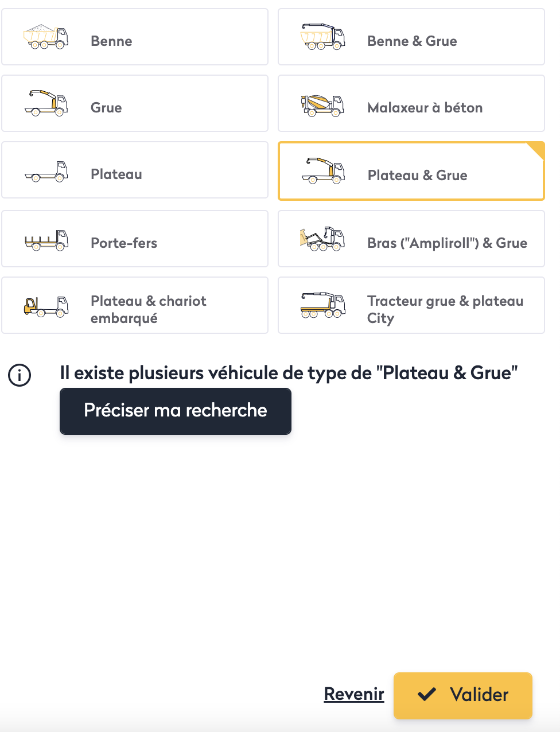Image resolution: width=560 pixels, height=732 pixels.
Task: Go back via the Revenir link
Action: [x=354, y=694]
